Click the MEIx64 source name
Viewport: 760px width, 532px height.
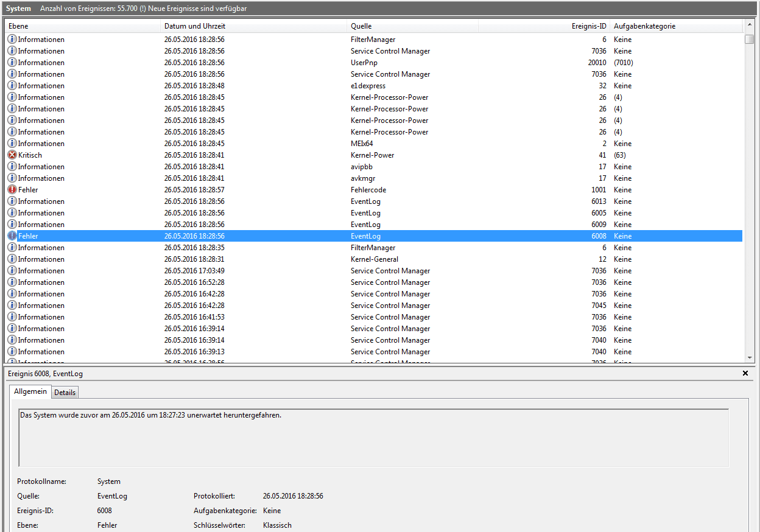pos(362,144)
